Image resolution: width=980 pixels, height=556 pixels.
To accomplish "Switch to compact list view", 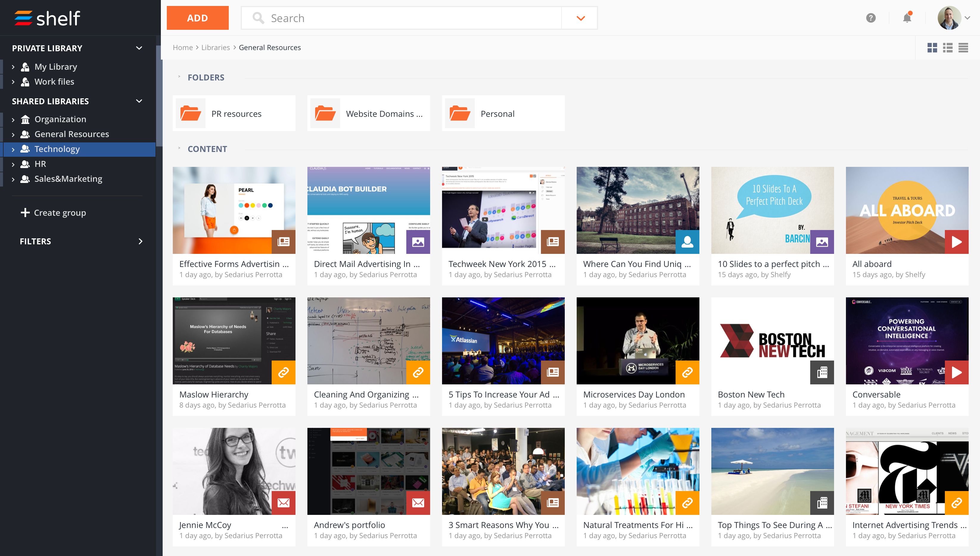I will [963, 48].
